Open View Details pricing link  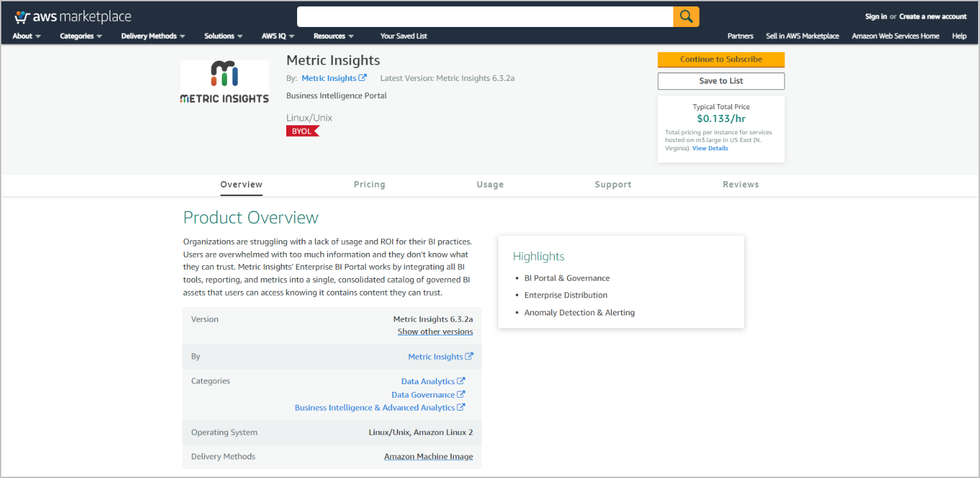pos(711,148)
